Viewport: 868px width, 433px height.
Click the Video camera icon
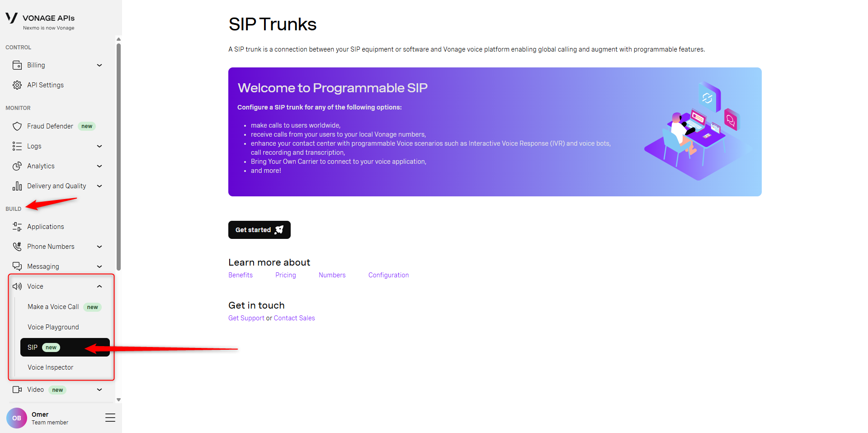tap(17, 390)
